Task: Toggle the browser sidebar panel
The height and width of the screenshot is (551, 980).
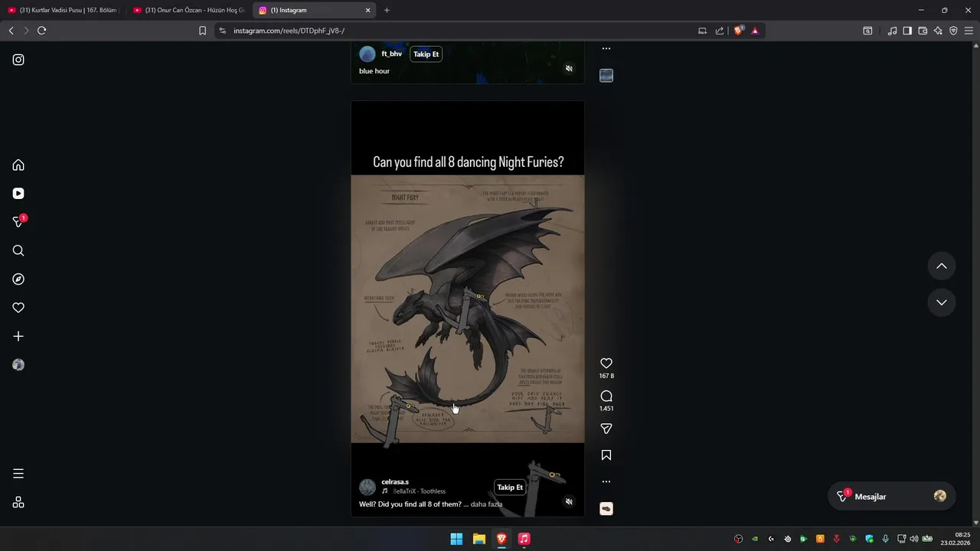Action: click(907, 31)
